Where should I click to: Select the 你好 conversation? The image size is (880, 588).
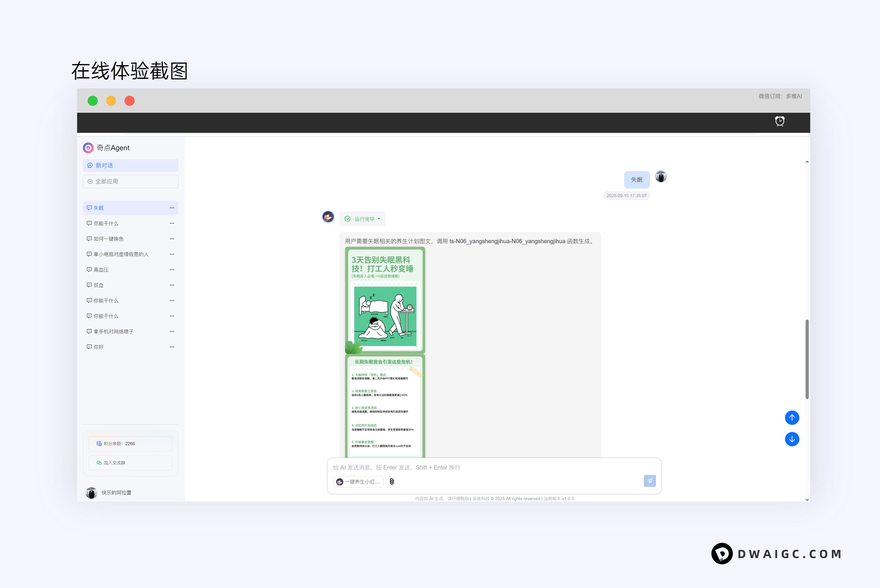99,347
